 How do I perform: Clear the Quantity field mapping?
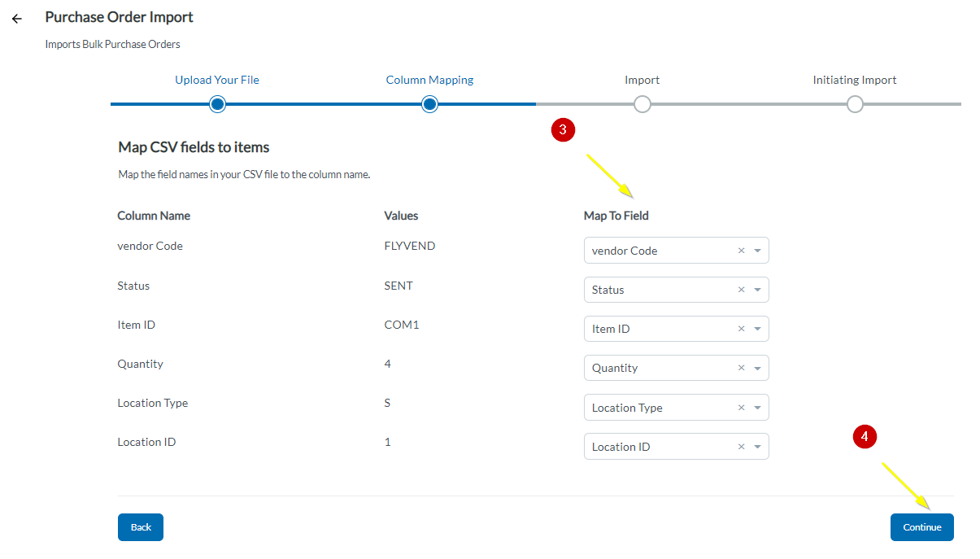coord(741,367)
